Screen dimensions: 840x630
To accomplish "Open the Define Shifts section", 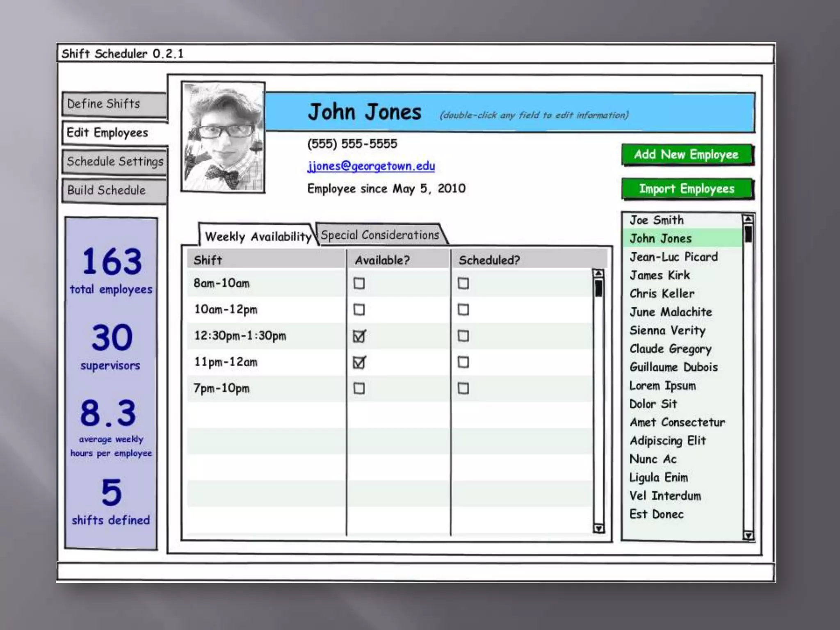I will pos(114,104).
